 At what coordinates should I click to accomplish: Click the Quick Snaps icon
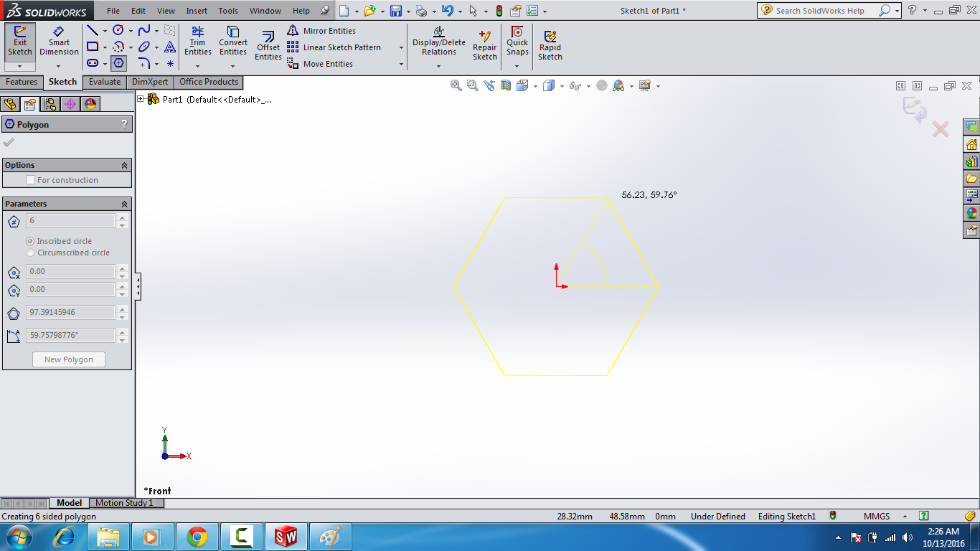pos(517,41)
